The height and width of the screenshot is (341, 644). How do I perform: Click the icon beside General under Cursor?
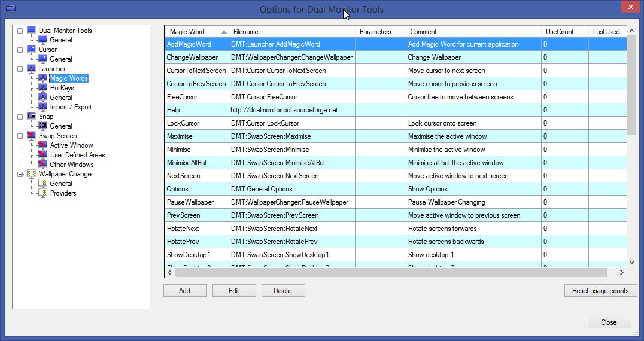click(42, 59)
